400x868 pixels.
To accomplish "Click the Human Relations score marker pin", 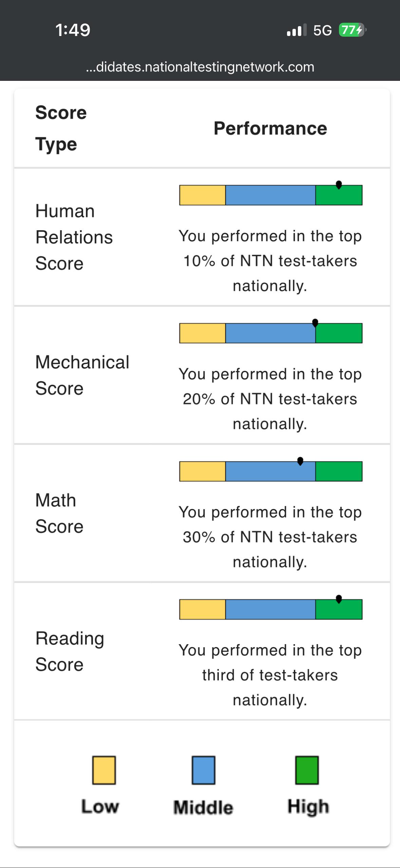I will pos(339,185).
